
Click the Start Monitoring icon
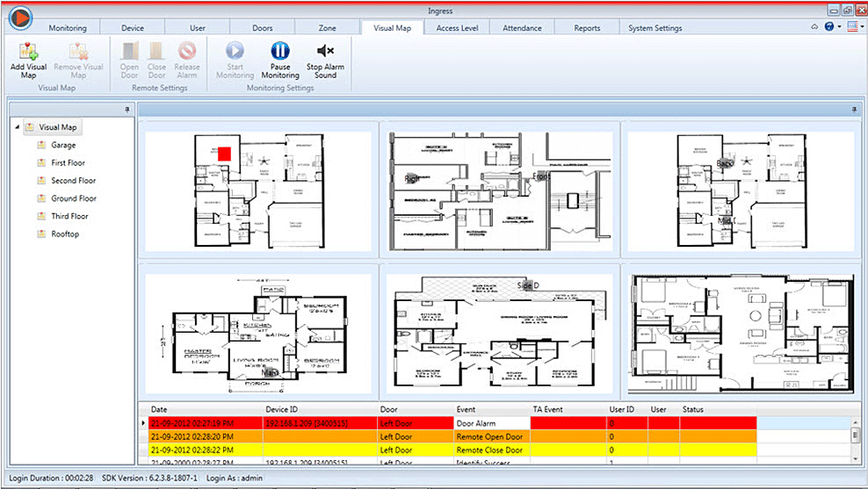235,51
